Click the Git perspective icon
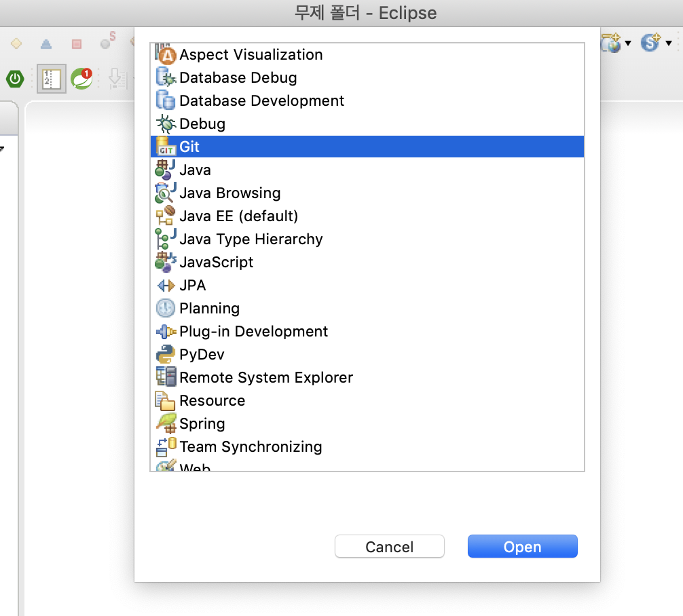 [166, 147]
